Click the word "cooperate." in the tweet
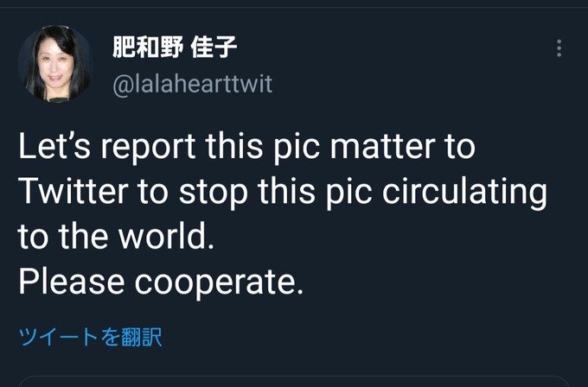The width and height of the screenshot is (588, 387). pyautogui.click(x=219, y=283)
